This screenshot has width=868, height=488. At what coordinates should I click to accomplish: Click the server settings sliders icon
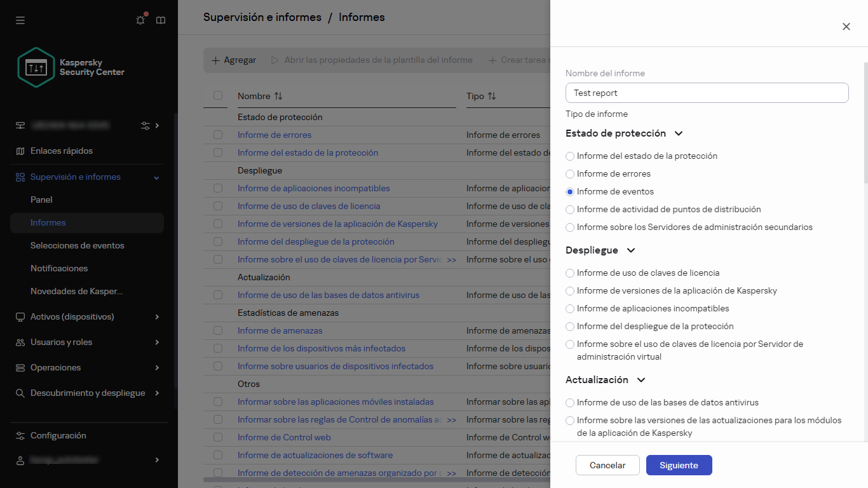coord(146,126)
